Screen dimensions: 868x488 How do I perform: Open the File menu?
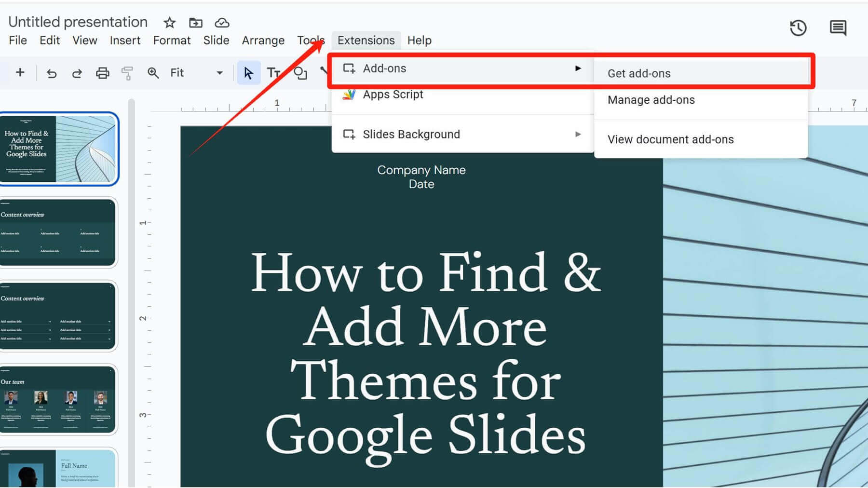pyautogui.click(x=18, y=41)
